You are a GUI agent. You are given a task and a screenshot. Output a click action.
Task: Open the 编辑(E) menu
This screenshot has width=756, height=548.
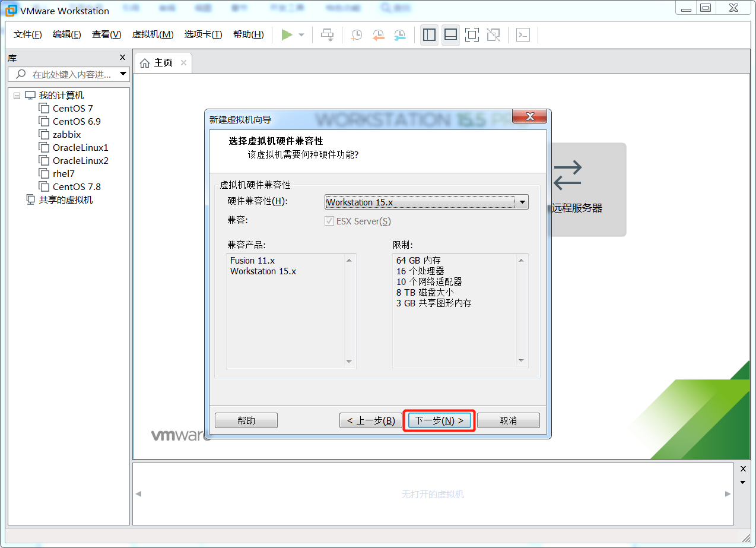coord(67,34)
